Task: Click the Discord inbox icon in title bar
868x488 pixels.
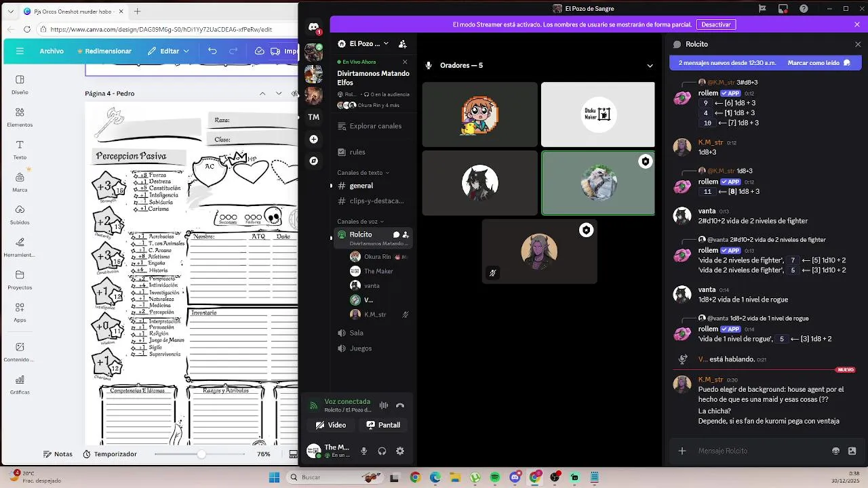Action: point(783,9)
